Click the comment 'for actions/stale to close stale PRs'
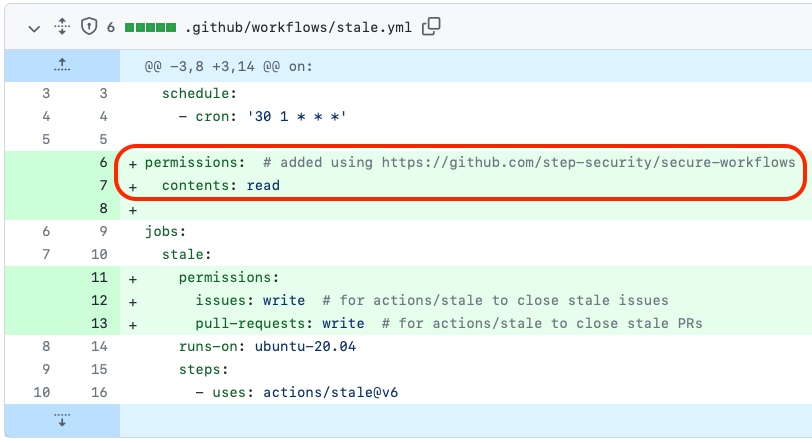 tap(542, 323)
